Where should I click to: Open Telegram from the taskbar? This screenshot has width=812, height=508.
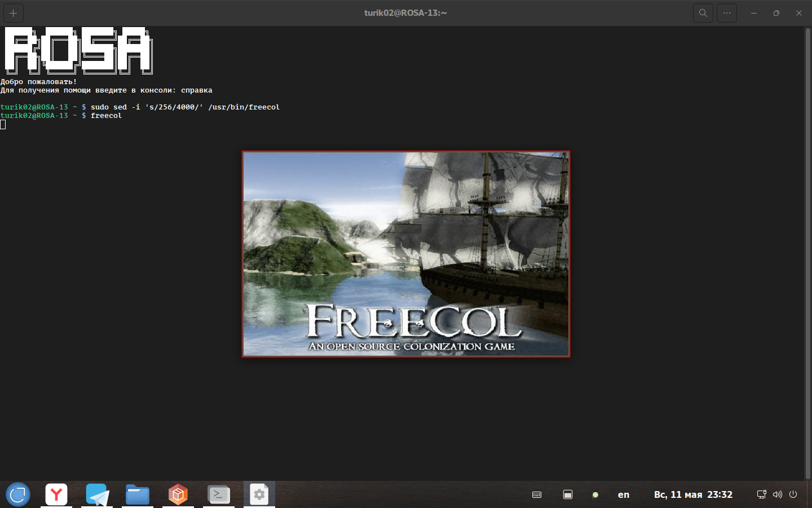tap(97, 494)
